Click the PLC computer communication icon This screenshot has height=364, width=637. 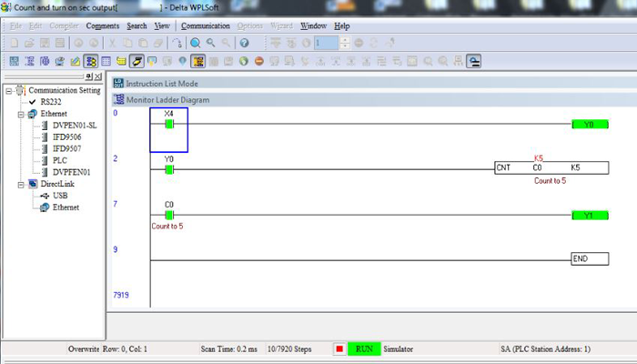(x=60, y=61)
